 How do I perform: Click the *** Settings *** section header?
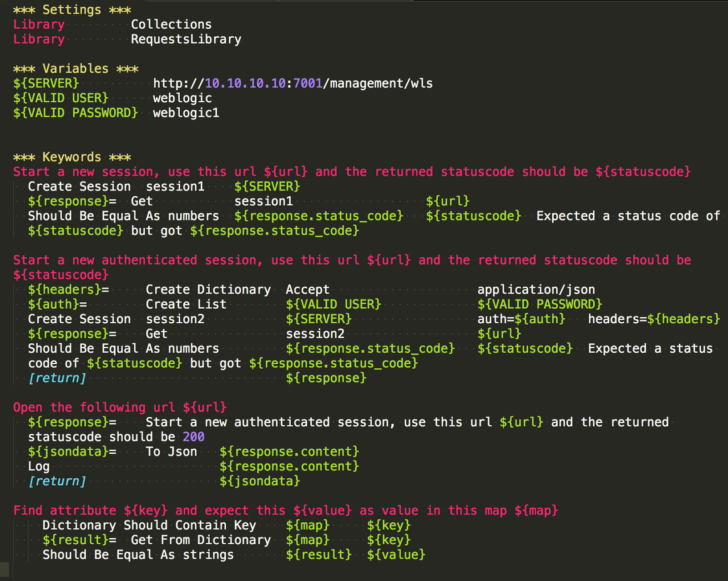[72, 10]
